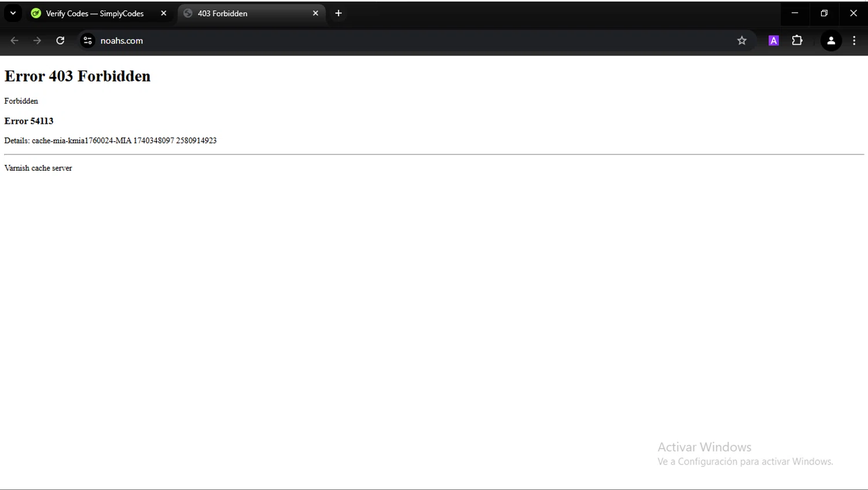Reload the noahs.com page
868x490 pixels.
60,40
